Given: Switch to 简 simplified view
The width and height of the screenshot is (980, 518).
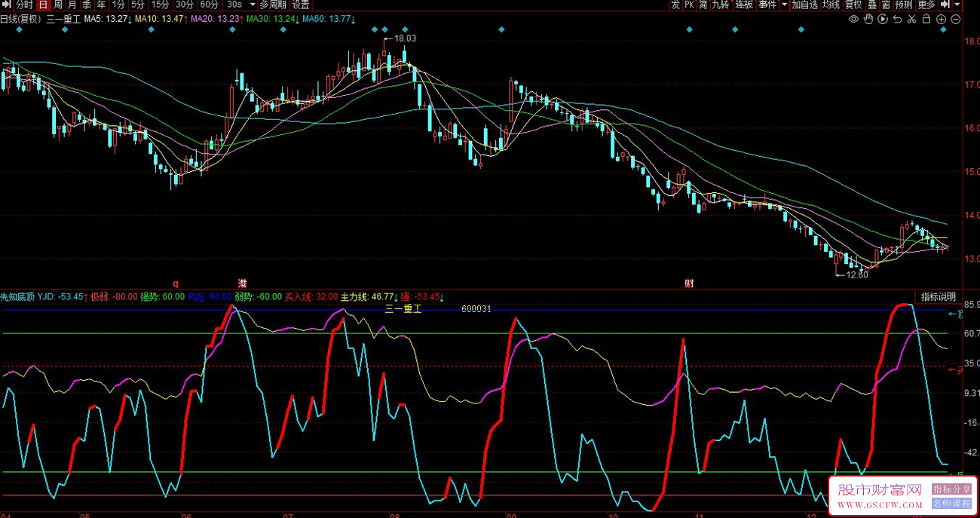Looking at the screenshot, I should [703, 5].
